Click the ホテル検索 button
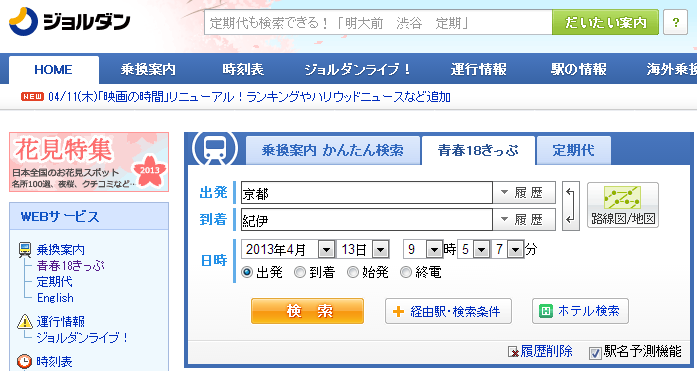 [580, 311]
